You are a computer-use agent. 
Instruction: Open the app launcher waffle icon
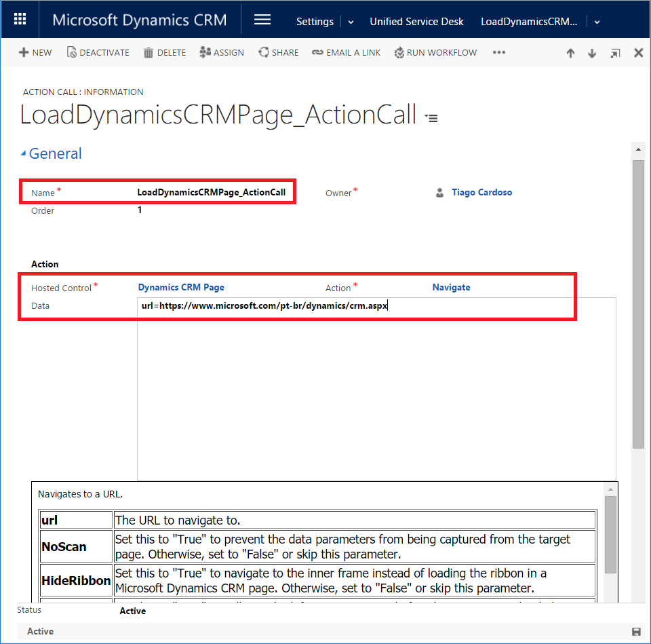[20, 20]
